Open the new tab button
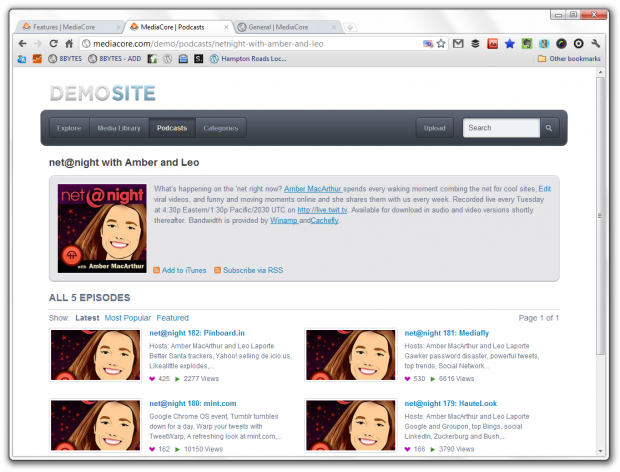 tap(350, 27)
